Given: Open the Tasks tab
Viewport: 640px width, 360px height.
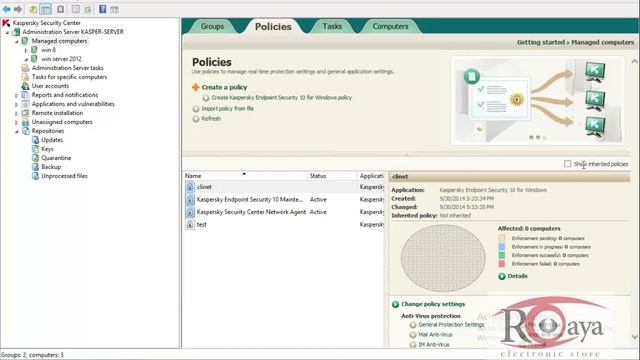Looking at the screenshot, I should point(332,26).
